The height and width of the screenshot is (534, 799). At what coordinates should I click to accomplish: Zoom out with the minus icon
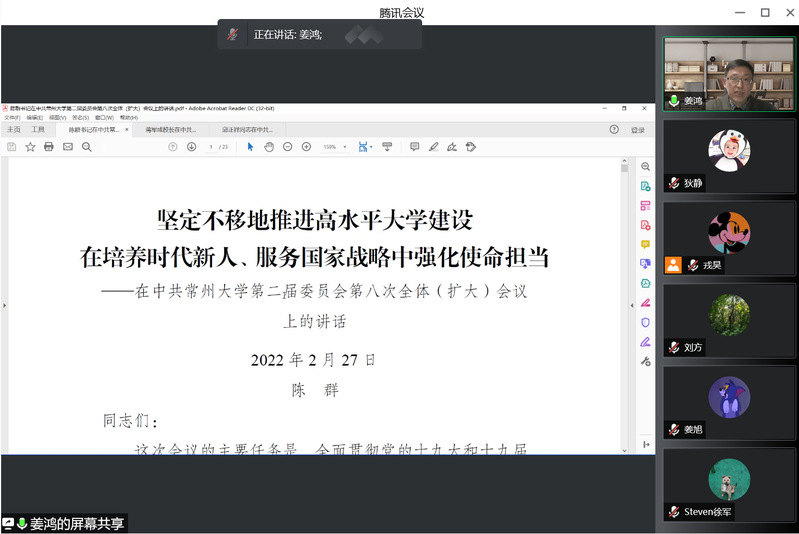coord(288,147)
